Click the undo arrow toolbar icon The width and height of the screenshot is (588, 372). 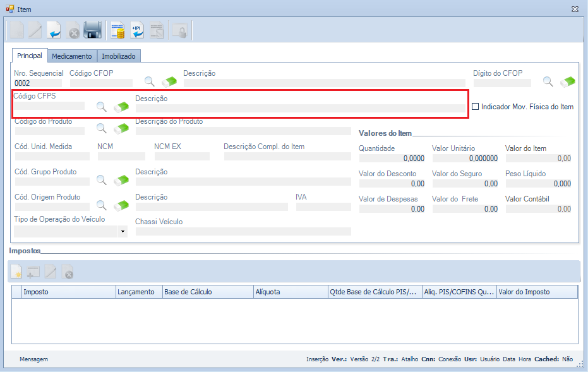click(54, 30)
